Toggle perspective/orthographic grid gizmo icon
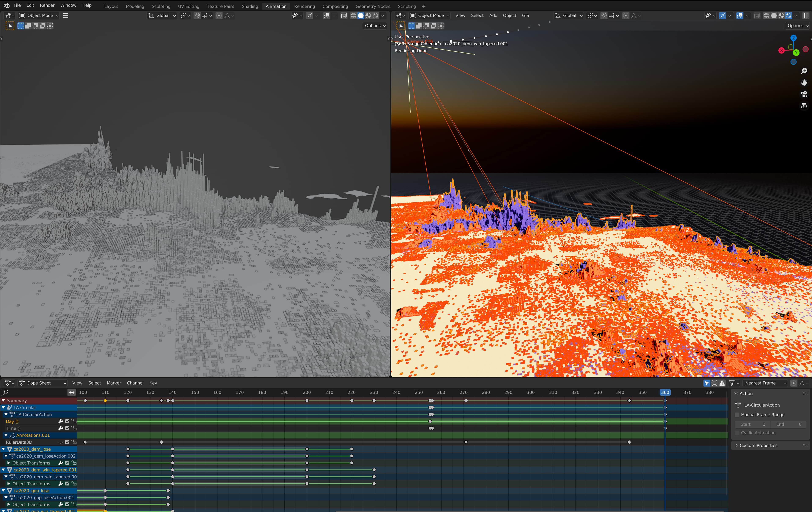 click(804, 106)
